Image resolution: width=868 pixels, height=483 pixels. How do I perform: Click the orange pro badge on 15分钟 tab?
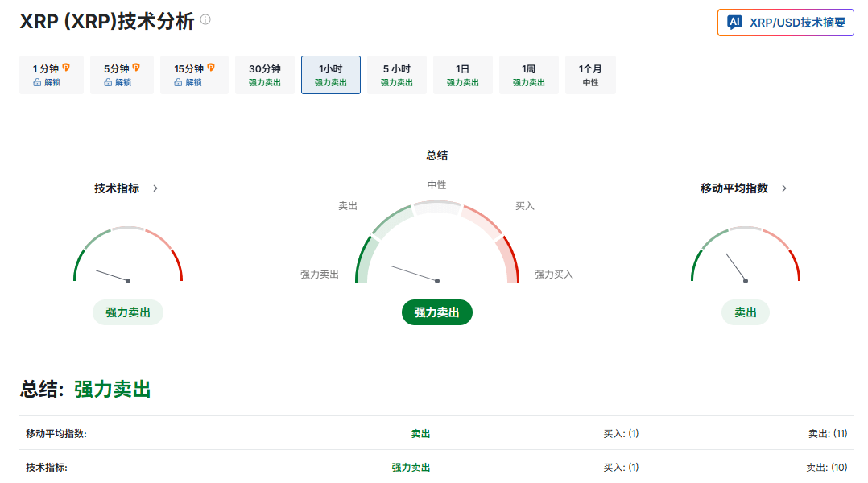(x=211, y=68)
